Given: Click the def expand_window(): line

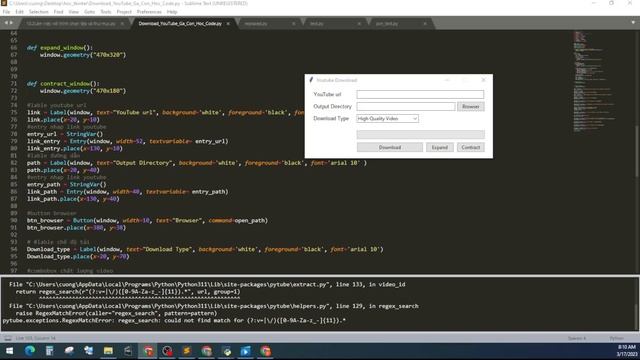Looking at the screenshot, I should click(60, 48).
